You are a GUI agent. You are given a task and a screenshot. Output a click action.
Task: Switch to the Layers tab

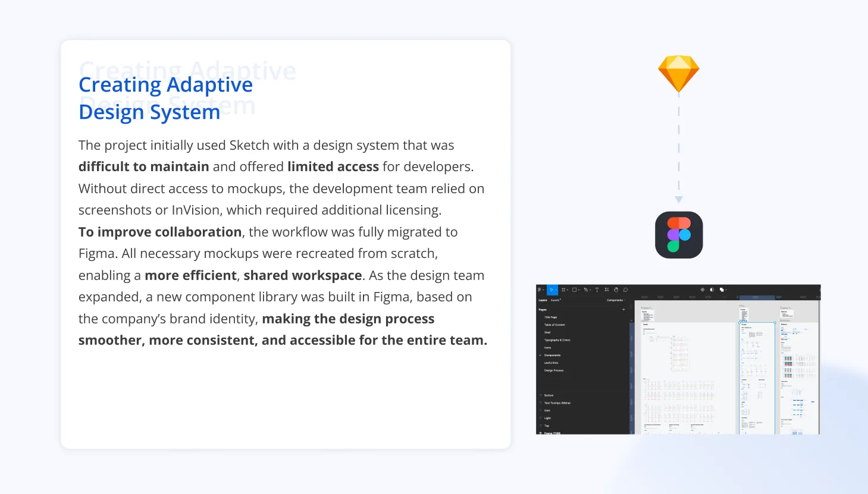pyautogui.click(x=543, y=300)
